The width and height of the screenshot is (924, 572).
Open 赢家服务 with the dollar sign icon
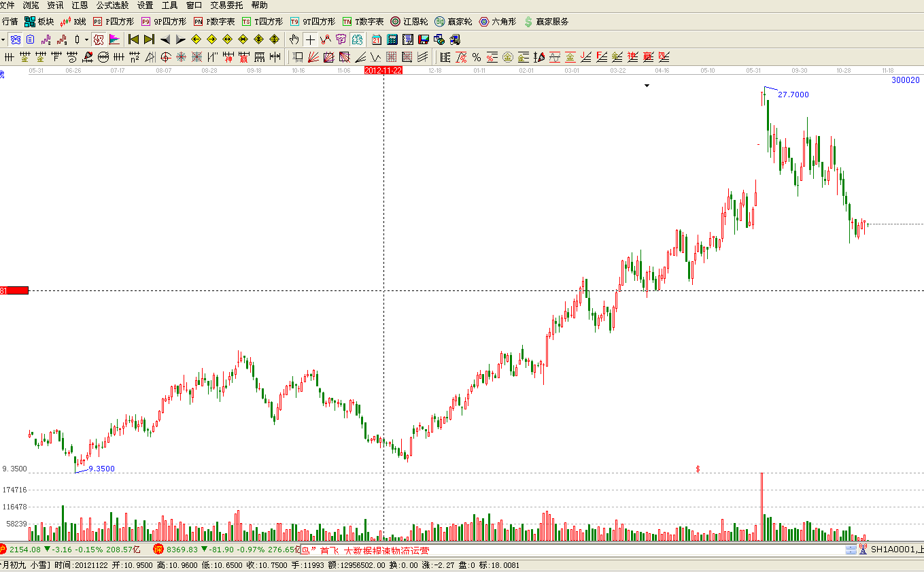tap(546, 22)
